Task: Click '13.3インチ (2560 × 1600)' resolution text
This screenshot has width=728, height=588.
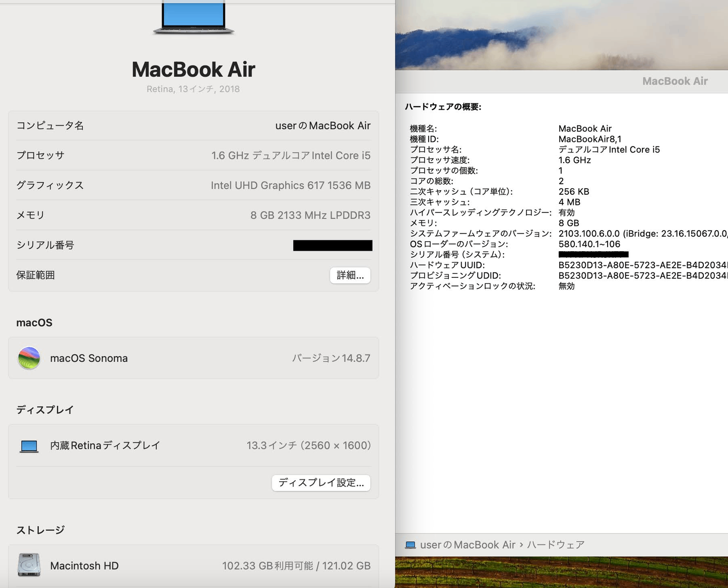Action: click(x=308, y=446)
